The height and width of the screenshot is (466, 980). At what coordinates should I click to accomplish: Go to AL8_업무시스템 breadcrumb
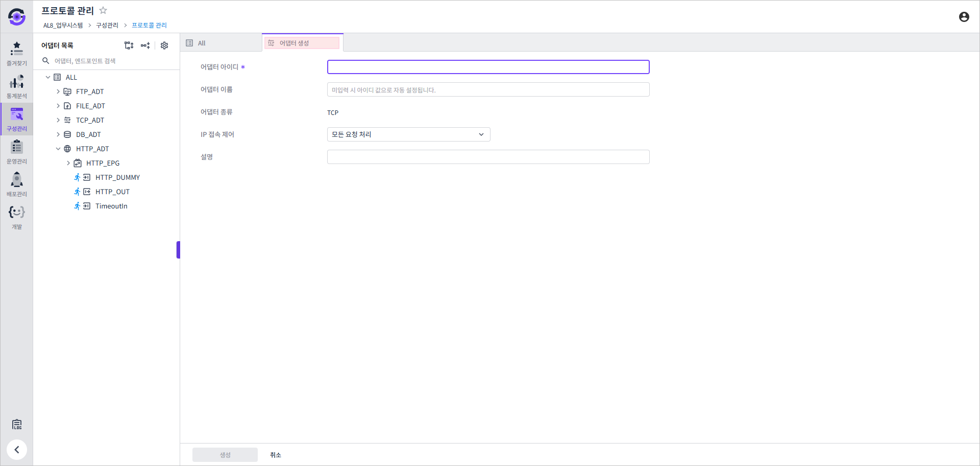(63, 25)
